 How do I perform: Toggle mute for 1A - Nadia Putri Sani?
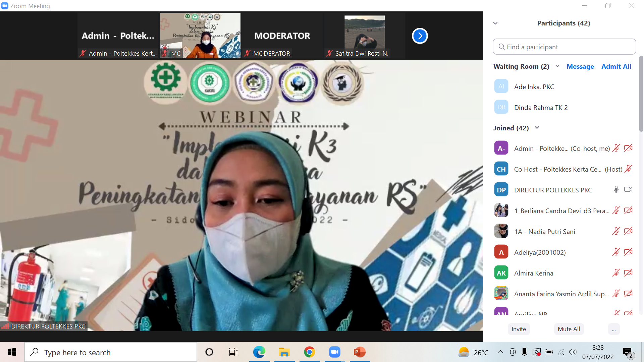point(616,231)
